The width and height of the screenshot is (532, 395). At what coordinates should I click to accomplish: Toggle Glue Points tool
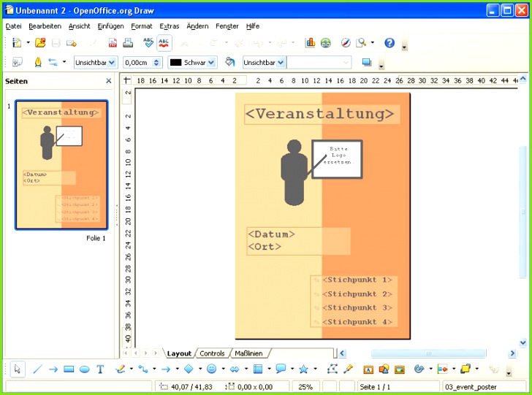(x=348, y=369)
